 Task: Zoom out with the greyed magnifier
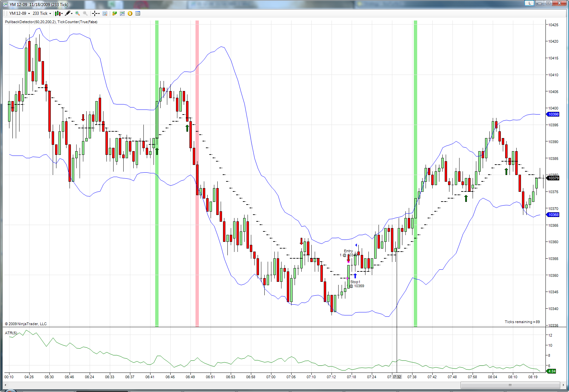[x=85, y=13]
